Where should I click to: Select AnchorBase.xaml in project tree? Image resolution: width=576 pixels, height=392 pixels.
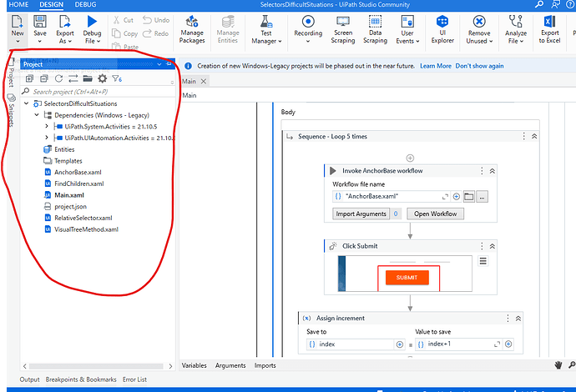(78, 172)
